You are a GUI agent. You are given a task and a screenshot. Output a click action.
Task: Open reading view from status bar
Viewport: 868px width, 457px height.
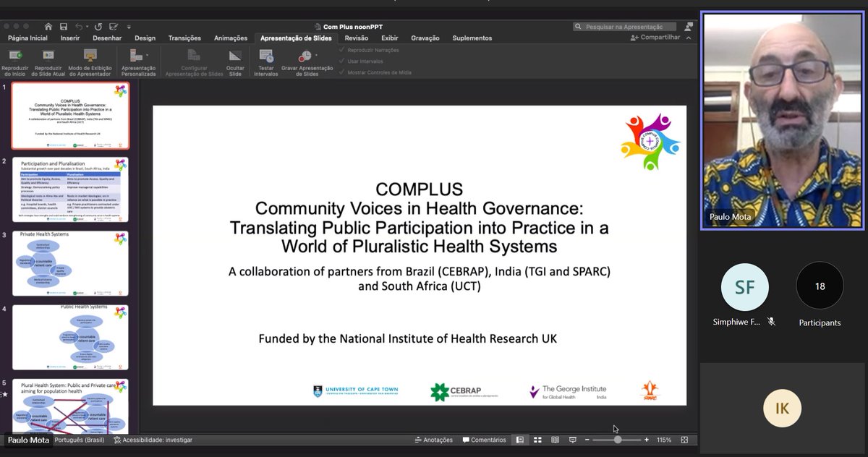coord(555,440)
